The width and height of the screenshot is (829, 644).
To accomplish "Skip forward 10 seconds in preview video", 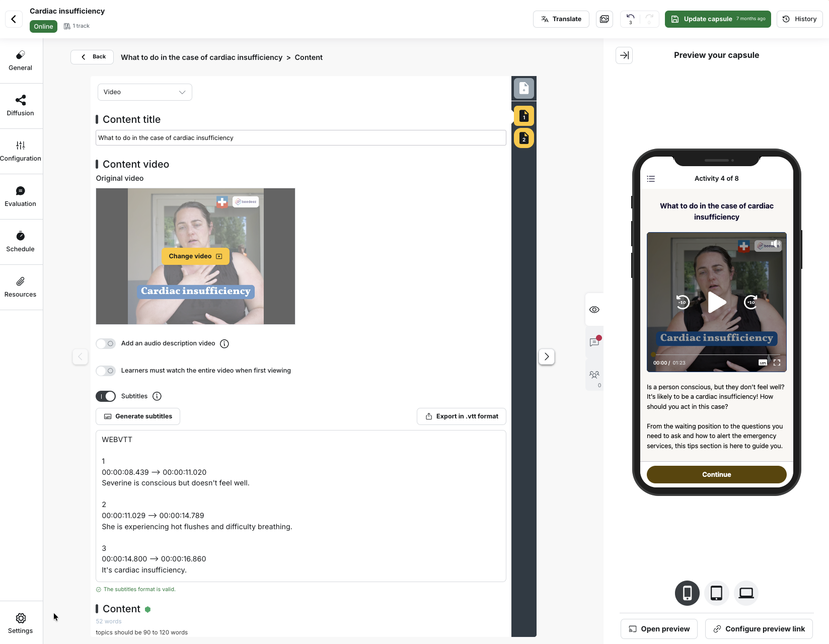I will coord(751,302).
